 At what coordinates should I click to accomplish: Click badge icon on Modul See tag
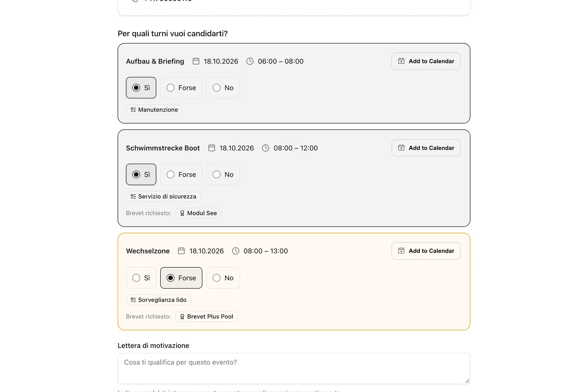(x=182, y=213)
